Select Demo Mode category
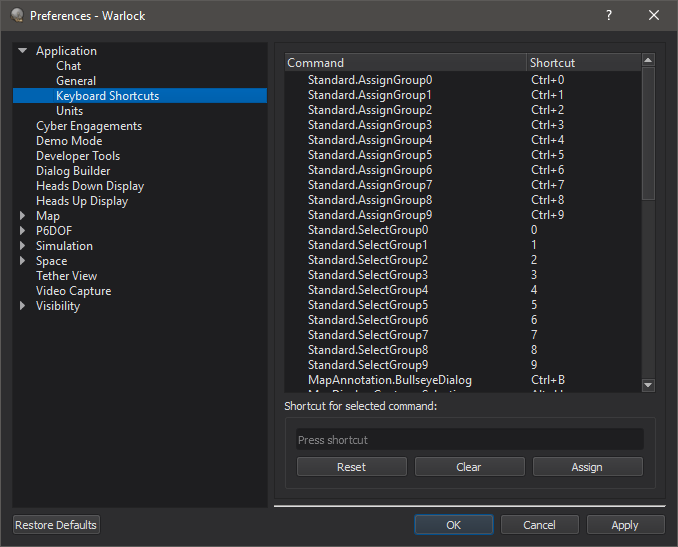The height and width of the screenshot is (547, 678). pos(69,141)
